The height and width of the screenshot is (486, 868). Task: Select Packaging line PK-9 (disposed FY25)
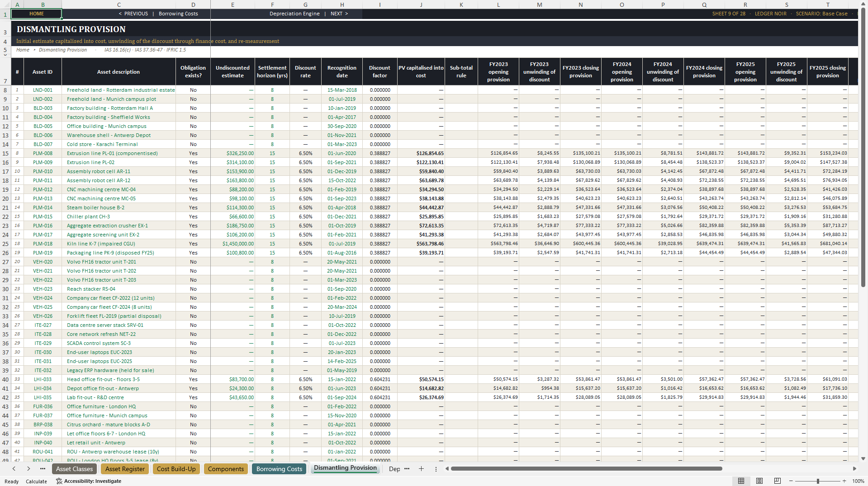(x=119, y=253)
